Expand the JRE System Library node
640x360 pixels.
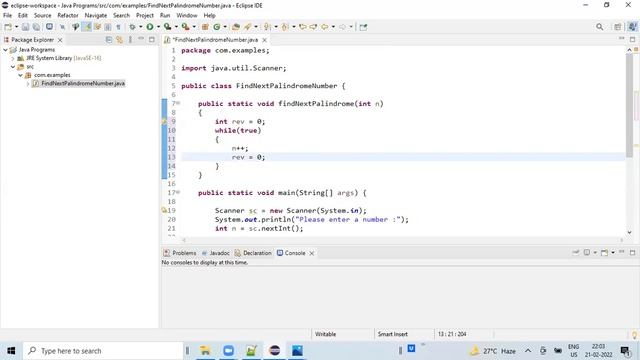click(13, 58)
